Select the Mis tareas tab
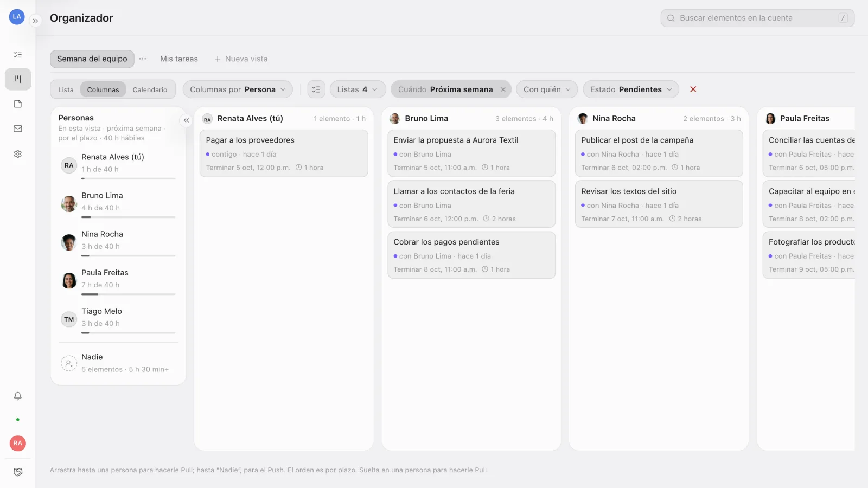This screenshot has width=868, height=488. 179,59
